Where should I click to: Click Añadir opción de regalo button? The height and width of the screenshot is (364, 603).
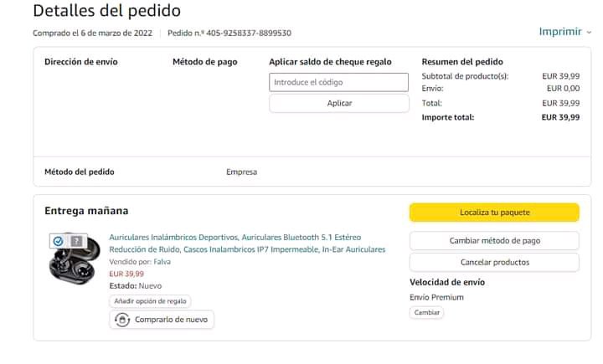pos(150,301)
